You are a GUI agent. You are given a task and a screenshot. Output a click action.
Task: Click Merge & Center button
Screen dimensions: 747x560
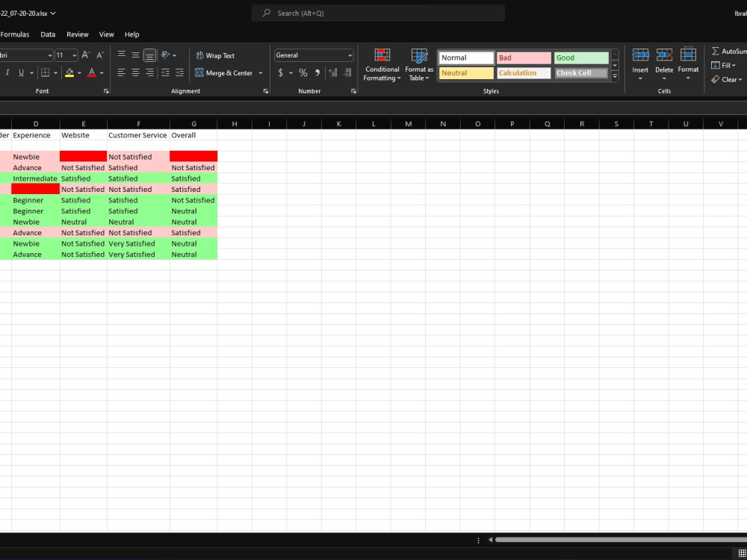tap(224, 73)
